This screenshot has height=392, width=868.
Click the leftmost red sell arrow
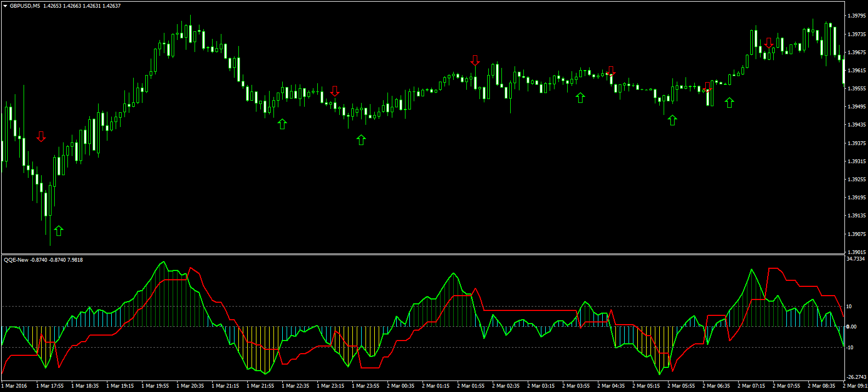(41, 136)
